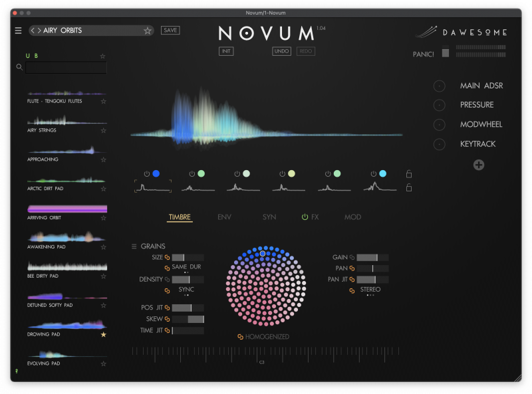The width and height of the screenshot is (532, 394).
Task: Star the Evolving Pad preset
Action: click(103, 363)
